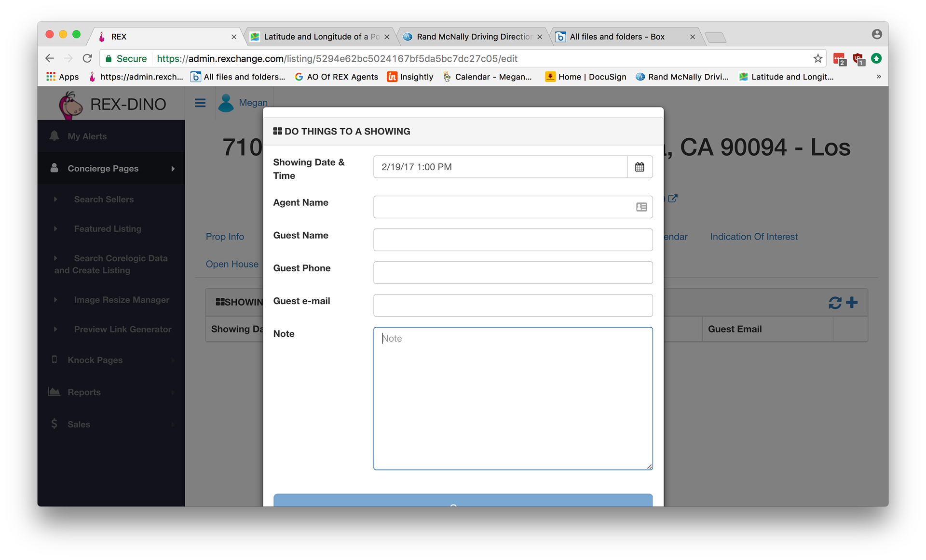926x560 pixels.
Task: Open Search Sellers page
Action: point(104,199)
